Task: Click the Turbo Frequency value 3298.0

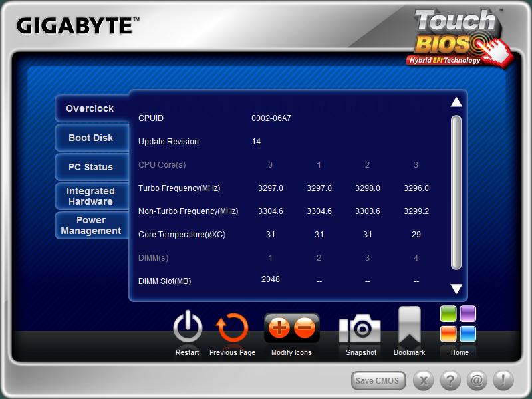Action: [x=368, y=188]
